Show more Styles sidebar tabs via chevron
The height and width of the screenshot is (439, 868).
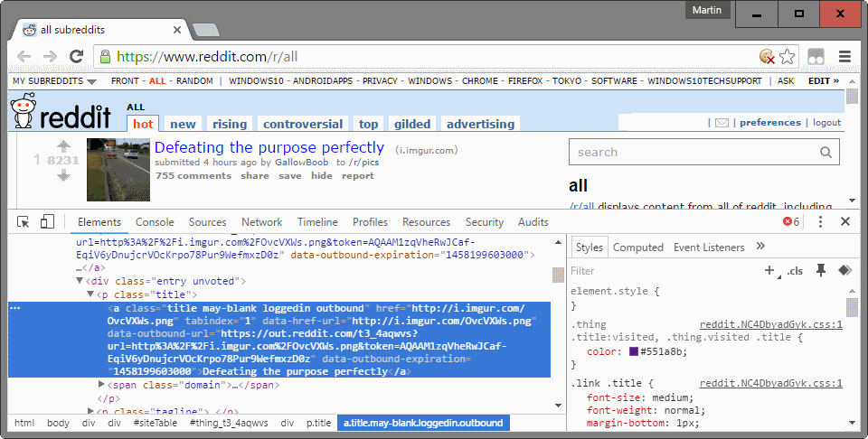[x=760, y=247]
